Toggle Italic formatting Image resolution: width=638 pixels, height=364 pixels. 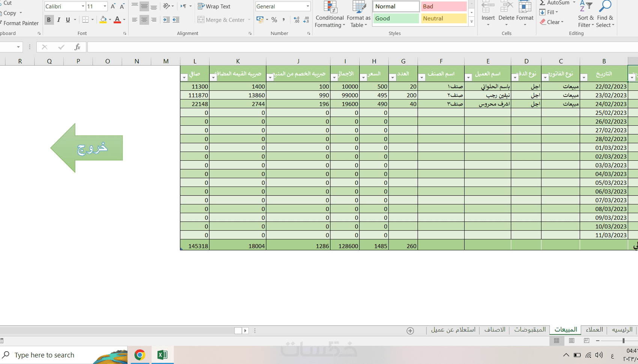pos(59,20)
